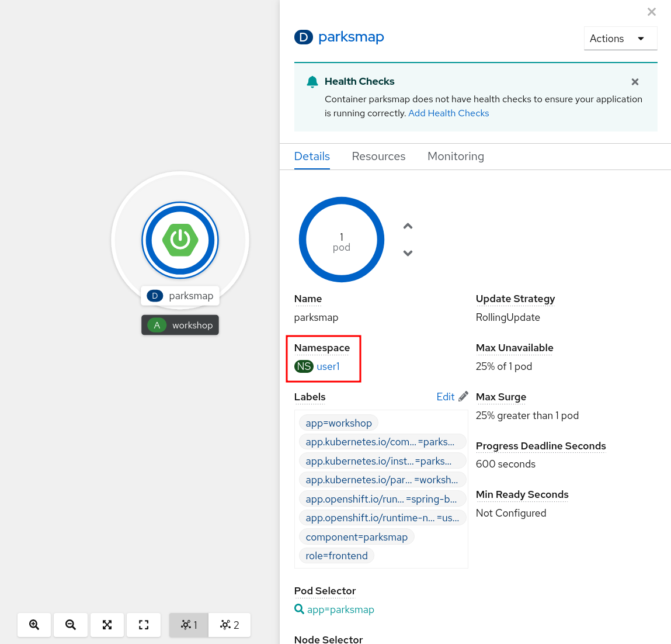Navigate to the user1 namespace link
Screen dimensions: 671x644
327,366
